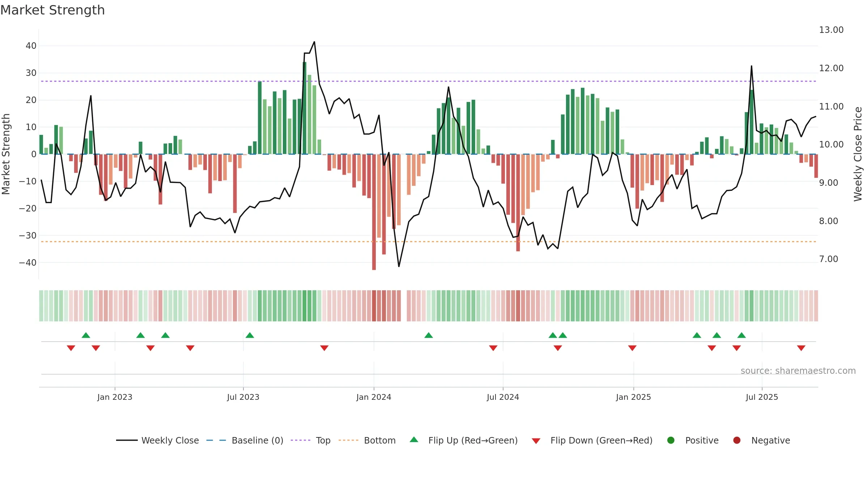
Task: Click the flip-down marker at Jan 2025
Action: pyautogui.click(x=632, y=348)
